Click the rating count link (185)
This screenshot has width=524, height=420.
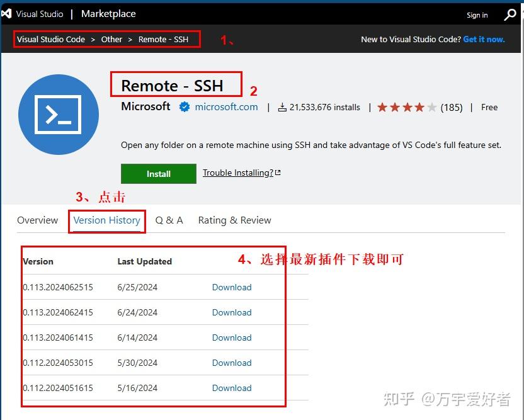452,107
